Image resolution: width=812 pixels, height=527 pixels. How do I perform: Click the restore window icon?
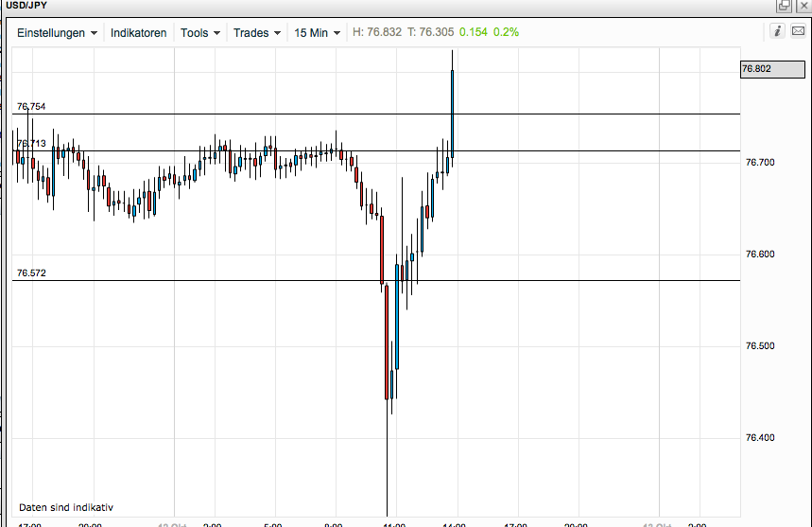(x=784, y=5)
